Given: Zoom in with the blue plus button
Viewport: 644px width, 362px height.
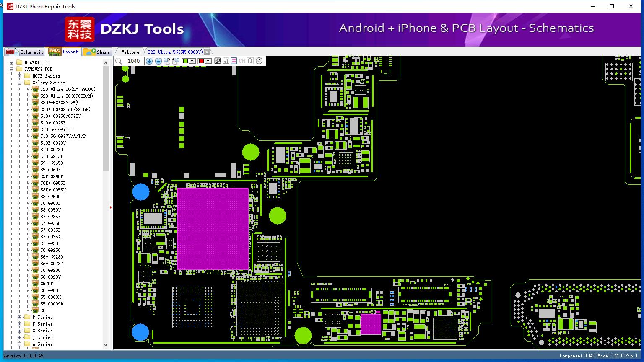Looking at the screenshot, I should coord(149,61).
